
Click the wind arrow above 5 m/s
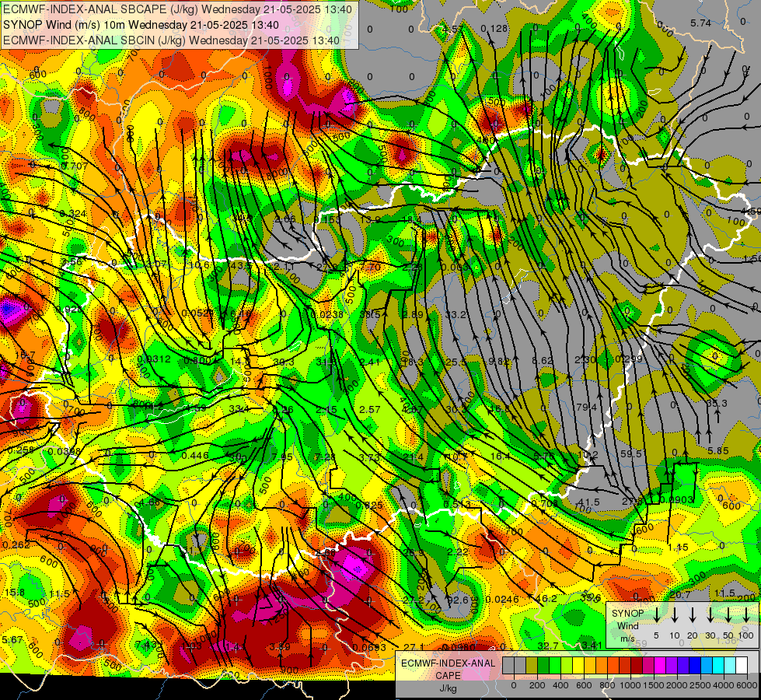pos(656,615)
